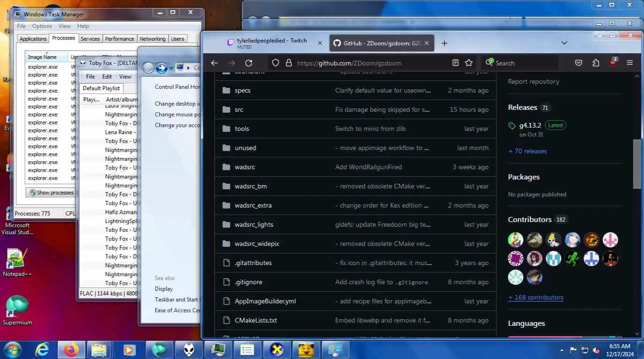Viewport: 644px width, 359px height.
Task: Select the Default Playlist tab
Action: tap(102, 88)
